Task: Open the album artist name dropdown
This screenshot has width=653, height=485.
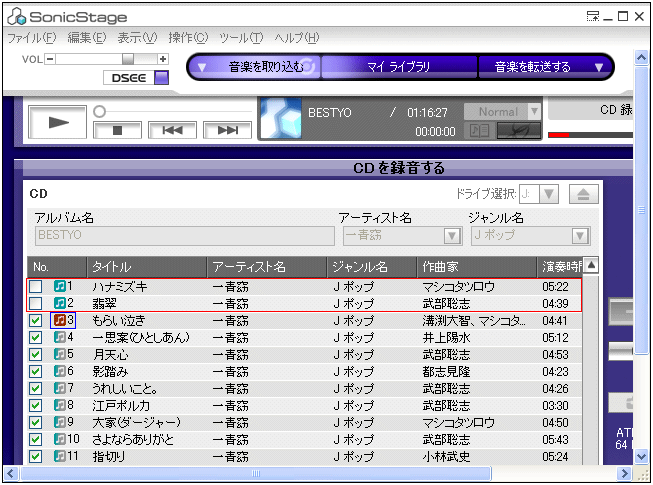Action: (452, 236)
